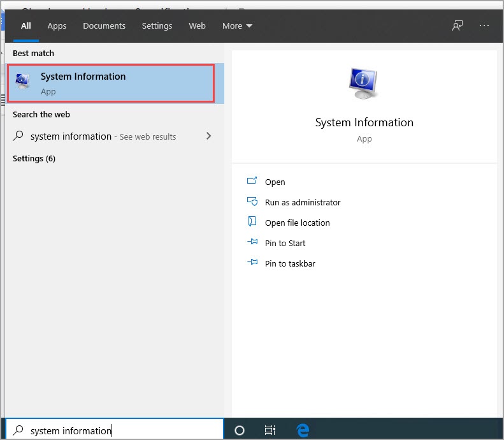Click magnifier icon in taskbar search box

[x=18, y=430]
